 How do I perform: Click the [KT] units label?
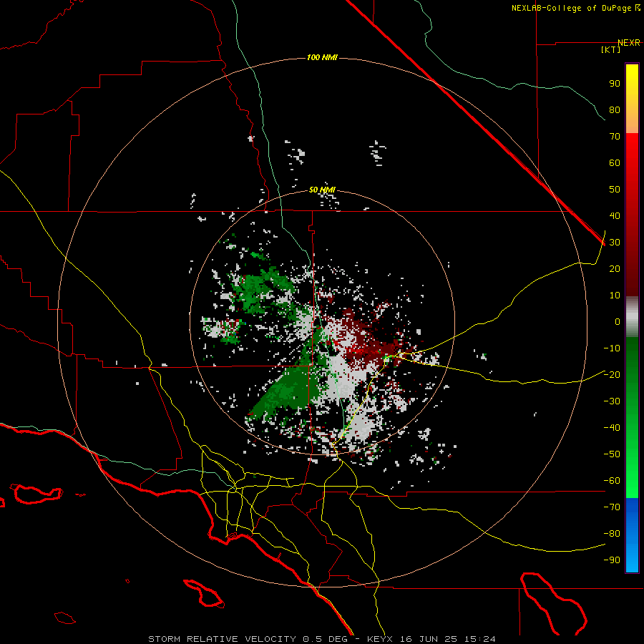pyautogui.click(x=611, y=49)
